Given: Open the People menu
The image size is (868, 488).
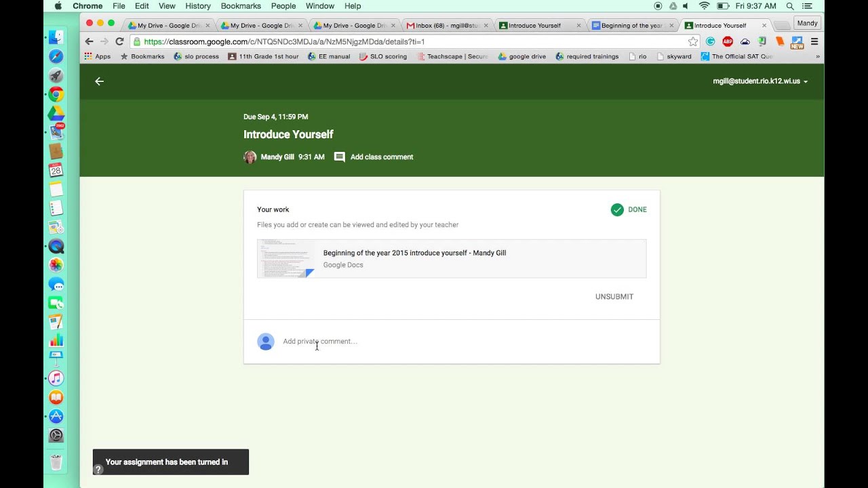Looking at the screenshot, I should (283, 6).
